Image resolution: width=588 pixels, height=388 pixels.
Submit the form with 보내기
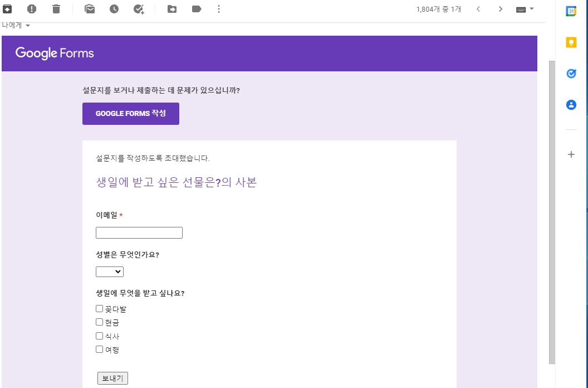coord(112,377)
